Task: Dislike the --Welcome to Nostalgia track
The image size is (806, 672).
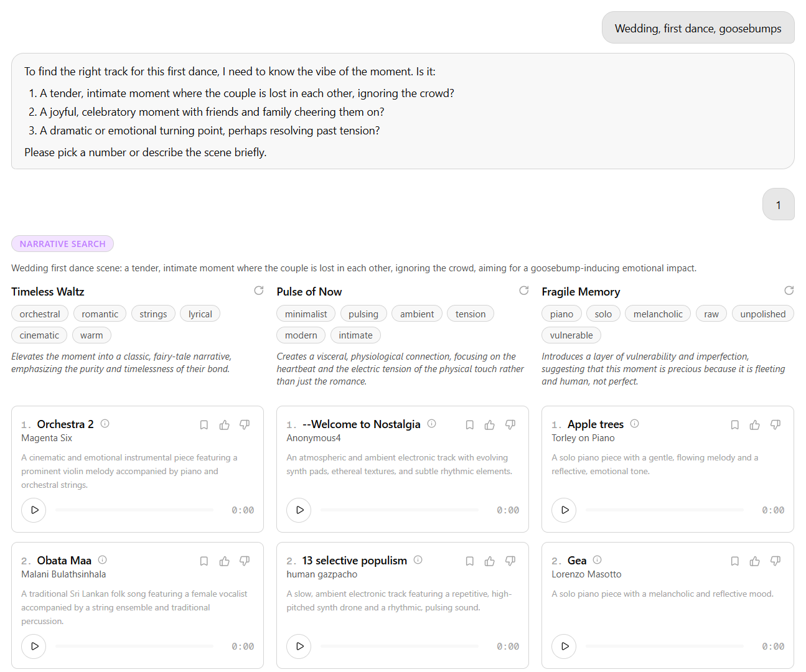Action: click(x=510, y=425)
